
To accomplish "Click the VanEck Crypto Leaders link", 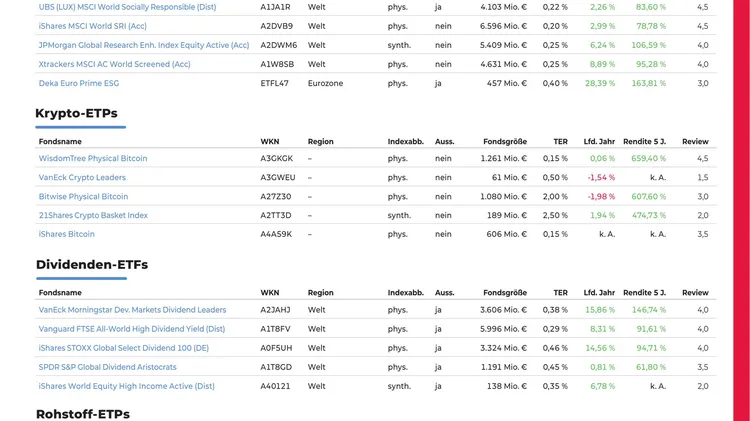I will (82, 177).
